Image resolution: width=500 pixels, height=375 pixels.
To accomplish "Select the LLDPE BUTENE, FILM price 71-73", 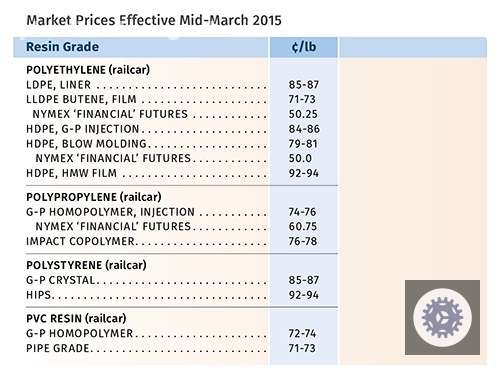I will coord(302,99).
